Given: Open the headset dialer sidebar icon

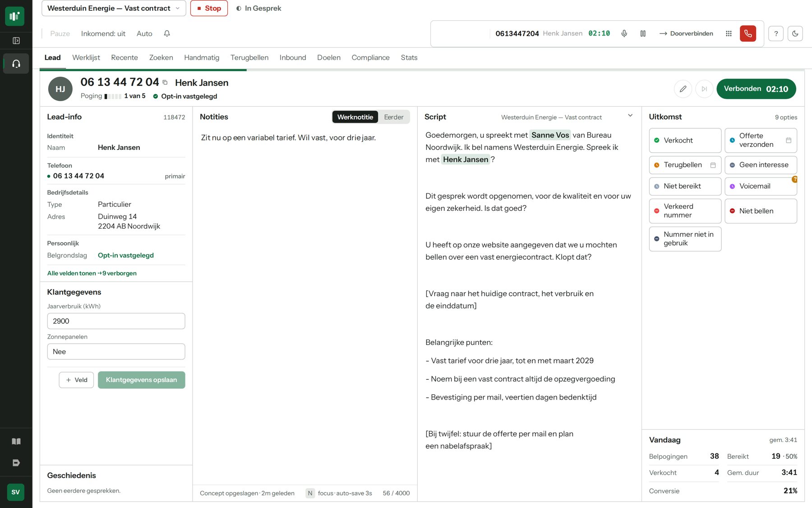Looking at the screenshot, I should point(16,64).
